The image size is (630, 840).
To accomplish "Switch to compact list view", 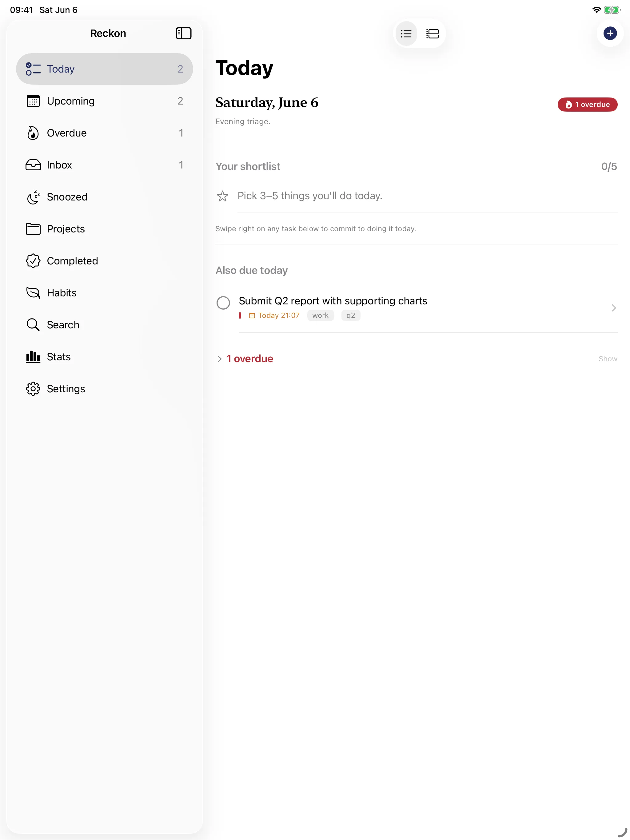I will pos(406,34).
